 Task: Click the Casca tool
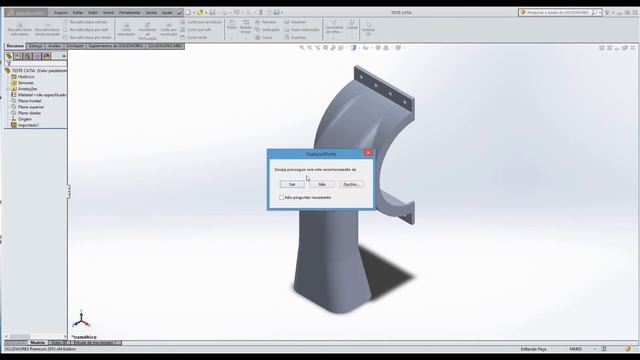264,38
